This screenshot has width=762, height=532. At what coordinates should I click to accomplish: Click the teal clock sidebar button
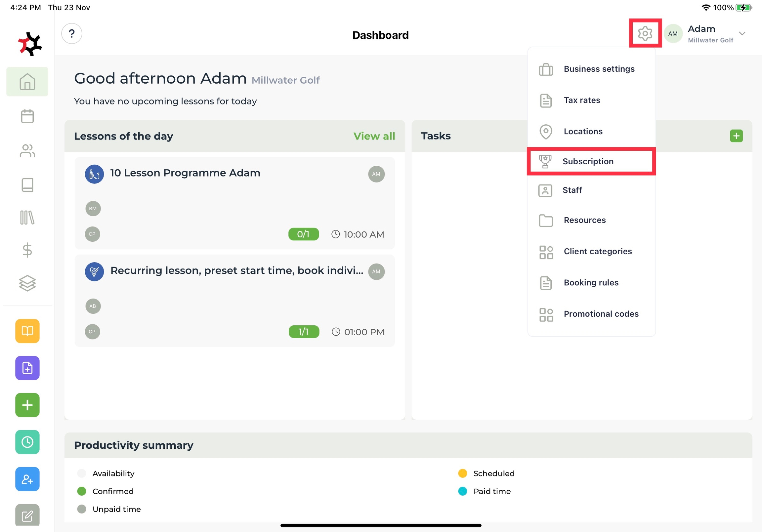(x=27, y=442)
